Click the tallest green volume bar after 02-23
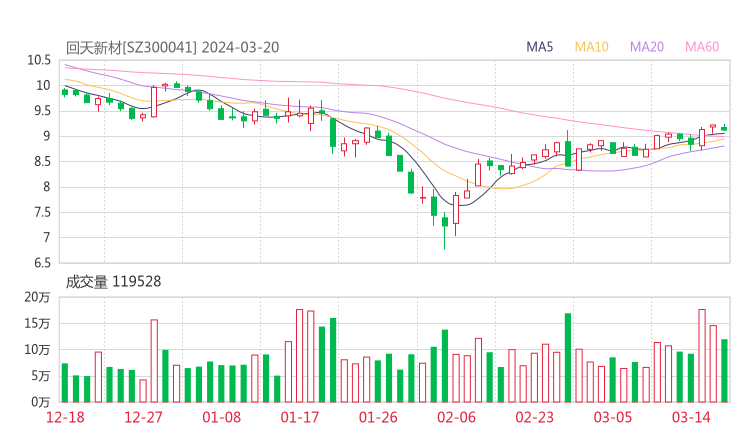The height and width of the screenshot is (440, 740). [x=568, y=358]
